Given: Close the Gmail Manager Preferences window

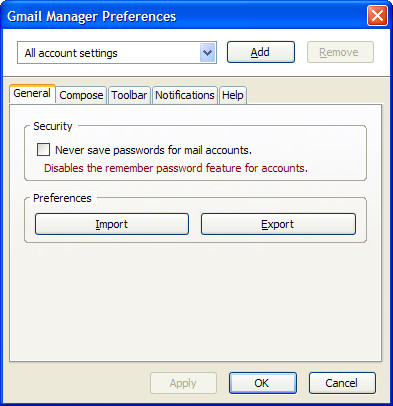Looking at the screenshot, I should (x=377, y=16).
